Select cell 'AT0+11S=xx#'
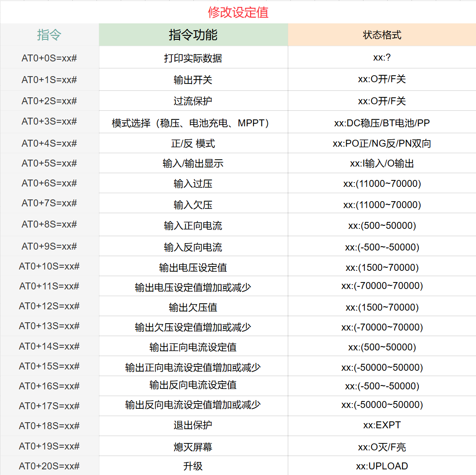This screenshot has width=476, height=475. pyautogui.click(x=49, y=286)
